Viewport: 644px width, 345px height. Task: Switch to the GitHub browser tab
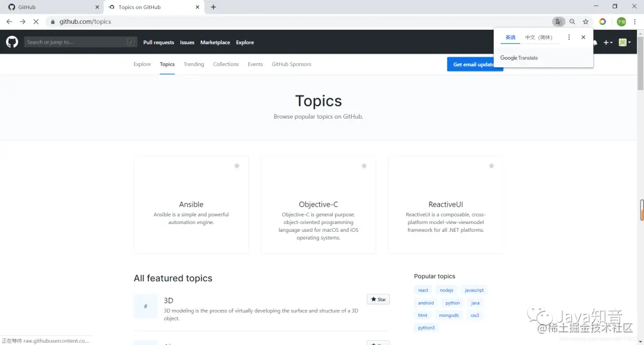[52, 7]
